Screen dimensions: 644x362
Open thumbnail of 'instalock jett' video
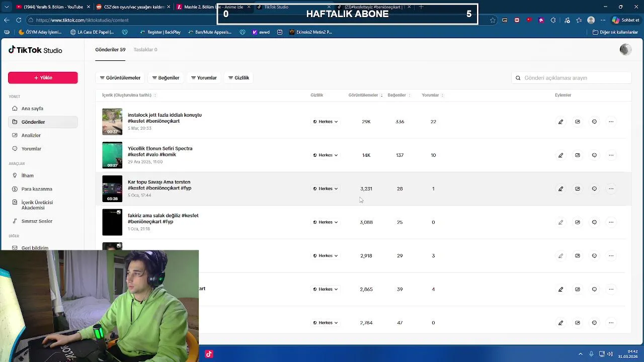[x=112, y=122]
